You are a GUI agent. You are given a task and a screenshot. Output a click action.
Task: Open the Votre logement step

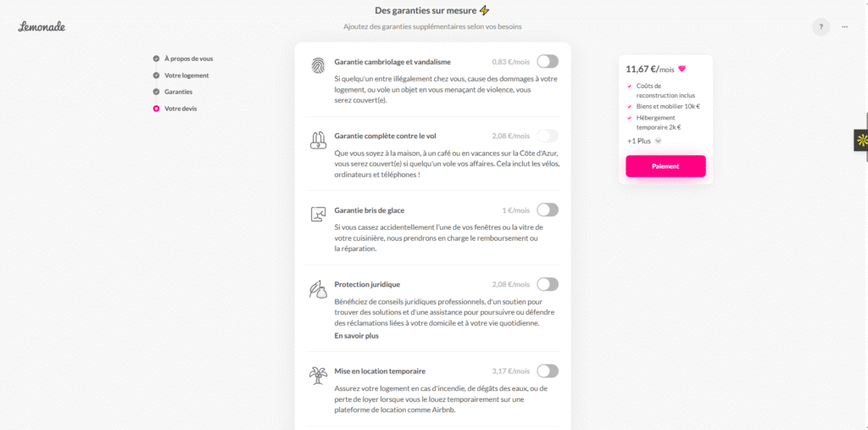(186, 75)
